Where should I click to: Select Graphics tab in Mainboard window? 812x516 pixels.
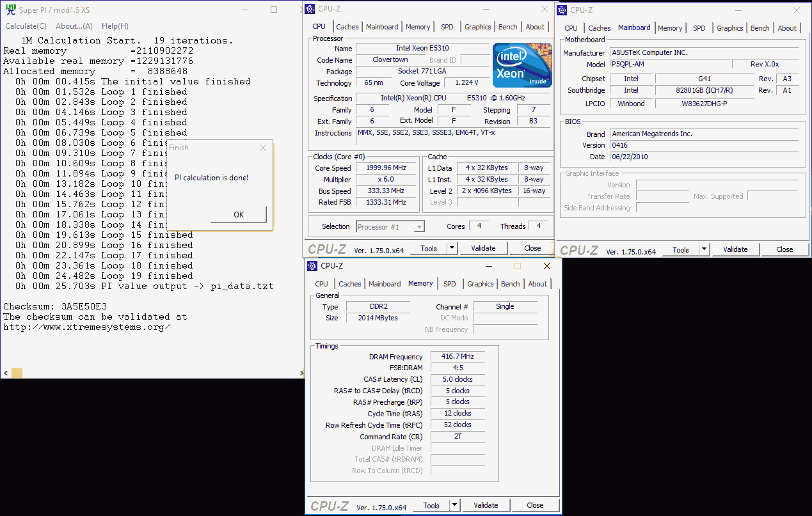tap(730, 28)
